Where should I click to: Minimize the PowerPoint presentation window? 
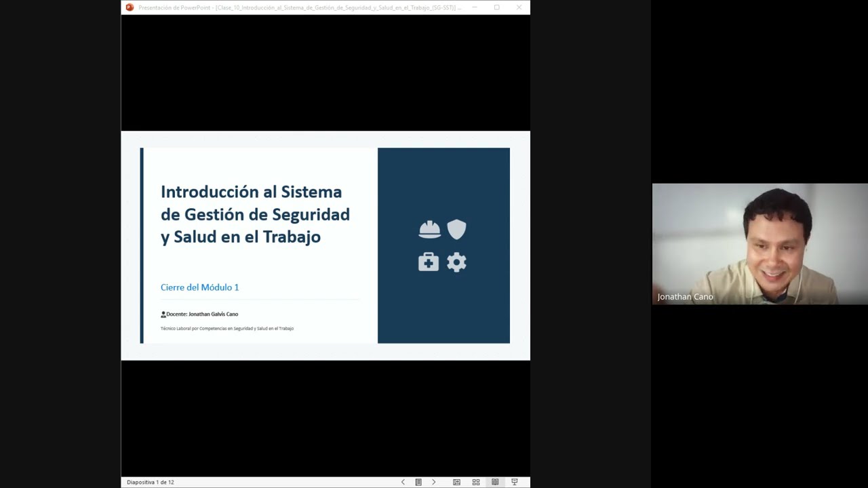coord(474,7)
